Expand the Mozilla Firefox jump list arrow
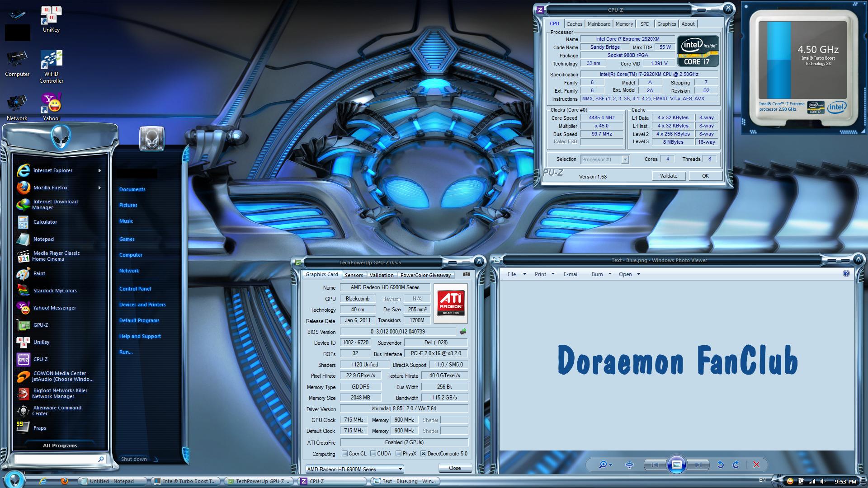Image resolution: width=868 pixels, height=488 pixels. tap(99, 188)
